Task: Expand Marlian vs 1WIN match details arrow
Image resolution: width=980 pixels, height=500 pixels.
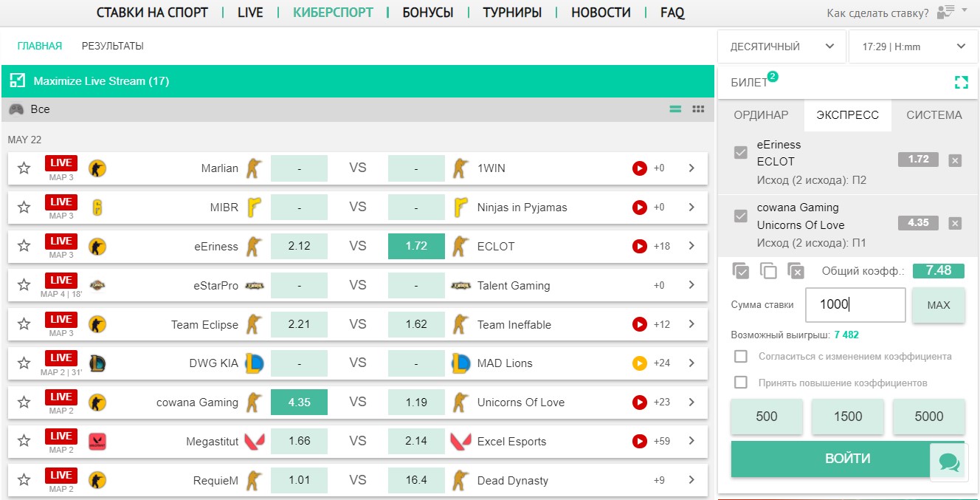Action: (691, 168)
